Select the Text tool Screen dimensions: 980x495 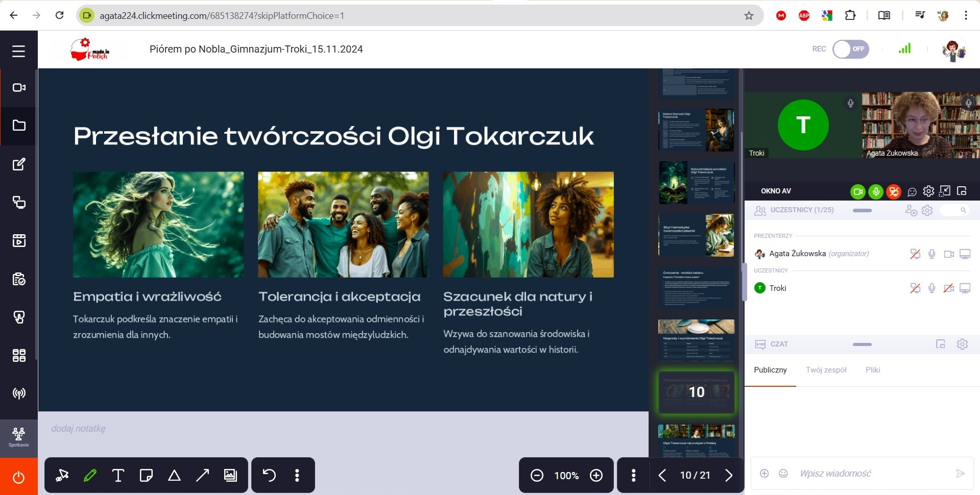pyautogui.click(x=118, y=476)
